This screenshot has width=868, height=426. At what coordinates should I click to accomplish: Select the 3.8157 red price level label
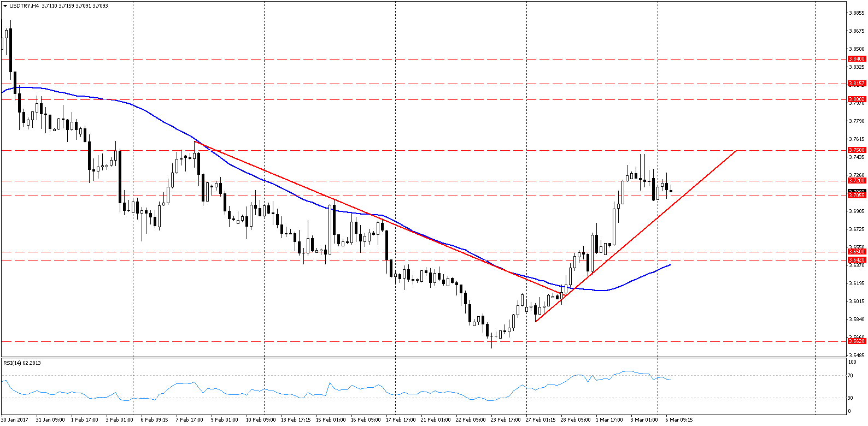click(x=857, y=84)
